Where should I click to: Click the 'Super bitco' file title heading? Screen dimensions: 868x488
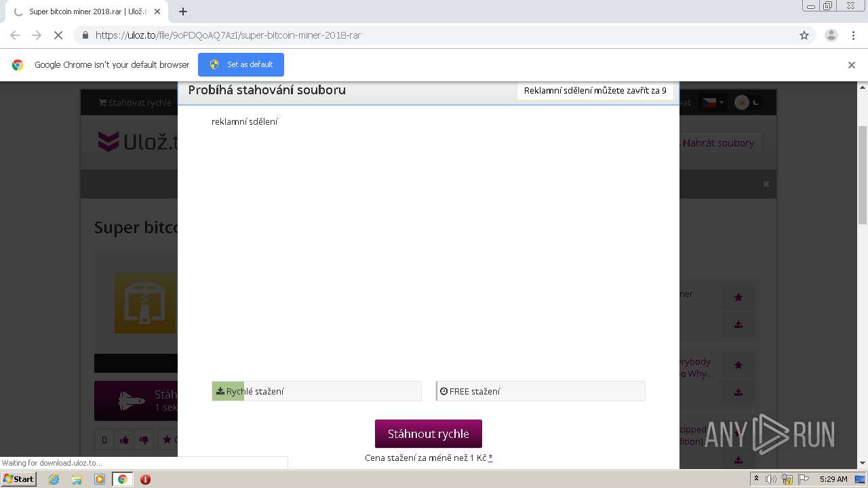pos(136,227)
